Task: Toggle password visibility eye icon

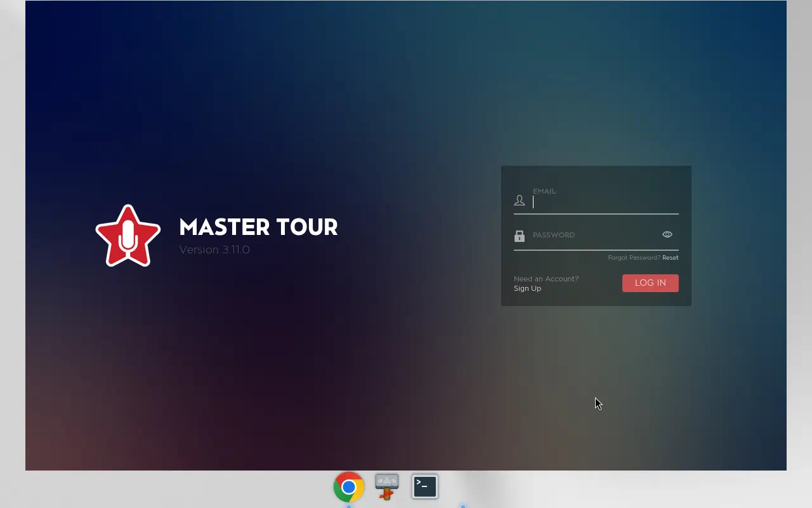Action: pos(667,234)
